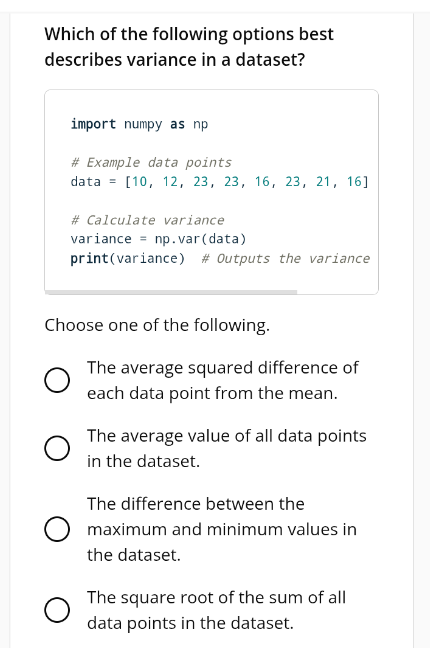This screenshot has height=648, width=430.
Task: Click the bold 'as' keyword in the code
Action: coord(177,124)
